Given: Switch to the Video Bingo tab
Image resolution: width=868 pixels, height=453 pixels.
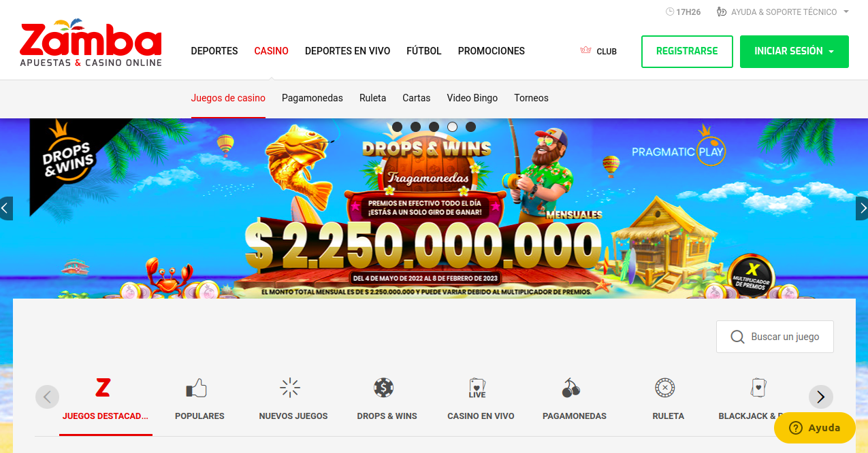Looking at the screenshot, I should point(472,98).
